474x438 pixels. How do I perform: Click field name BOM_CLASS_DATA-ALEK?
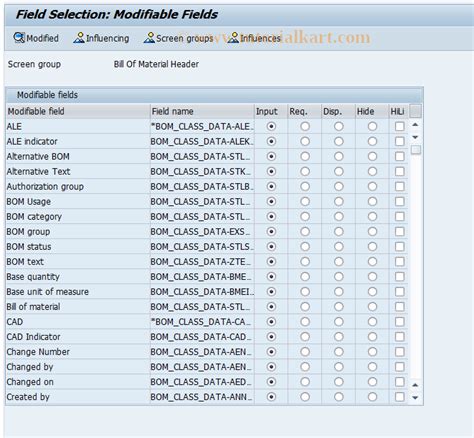202,141
